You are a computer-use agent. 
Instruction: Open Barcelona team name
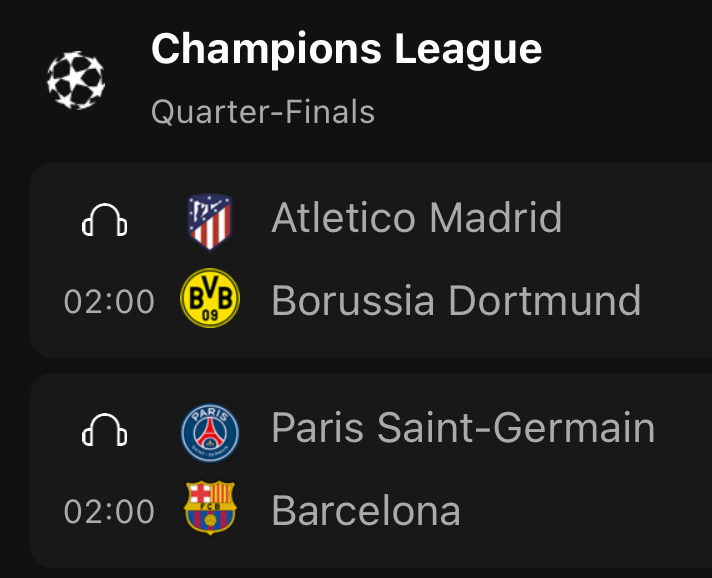click(x=366, y=511)
